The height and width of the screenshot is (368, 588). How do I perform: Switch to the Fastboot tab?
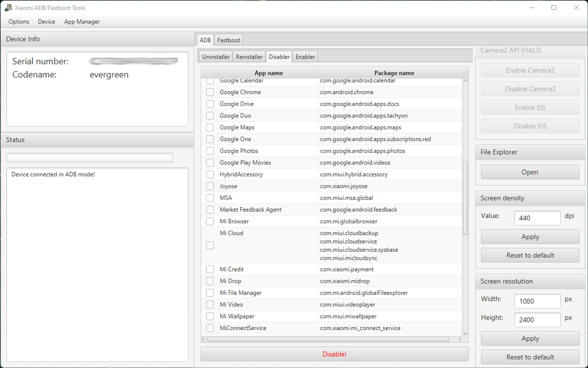[x=228, y=40]
